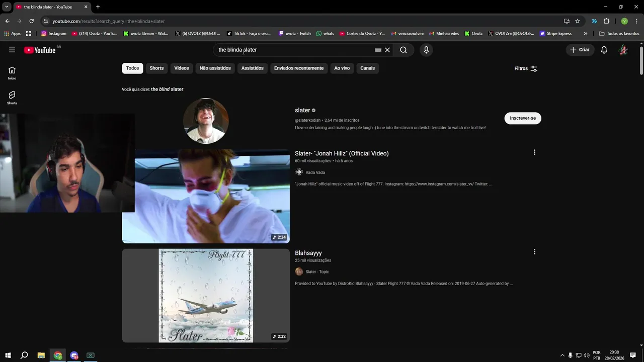644x362 pixels.
Task: Open the tab search dropdown arrow
Action: tap(7, 7)
